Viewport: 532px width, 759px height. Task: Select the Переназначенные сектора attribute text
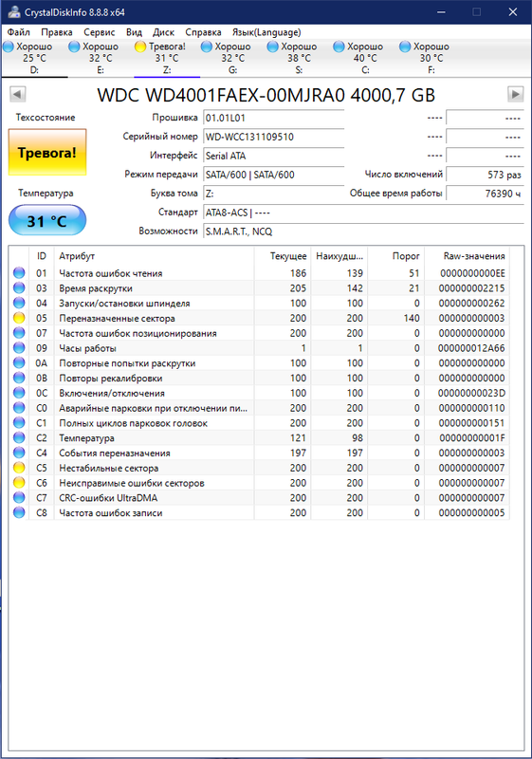117,319
